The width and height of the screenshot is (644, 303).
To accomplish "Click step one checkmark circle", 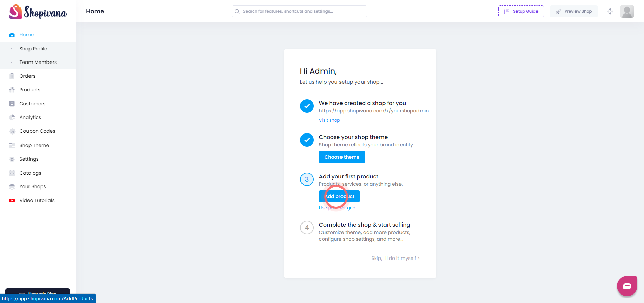I will (307, 106).
